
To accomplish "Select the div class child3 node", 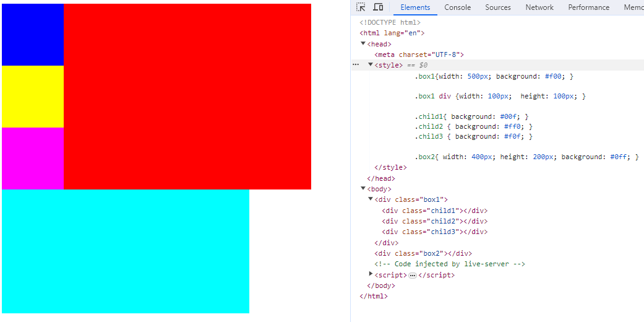I will tap(434, 232).
